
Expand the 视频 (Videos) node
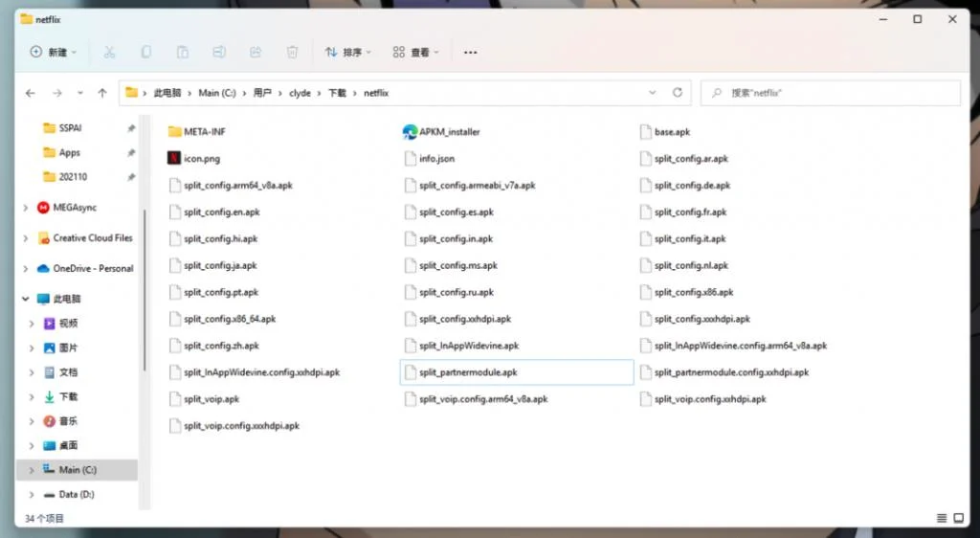coord(32,324)
